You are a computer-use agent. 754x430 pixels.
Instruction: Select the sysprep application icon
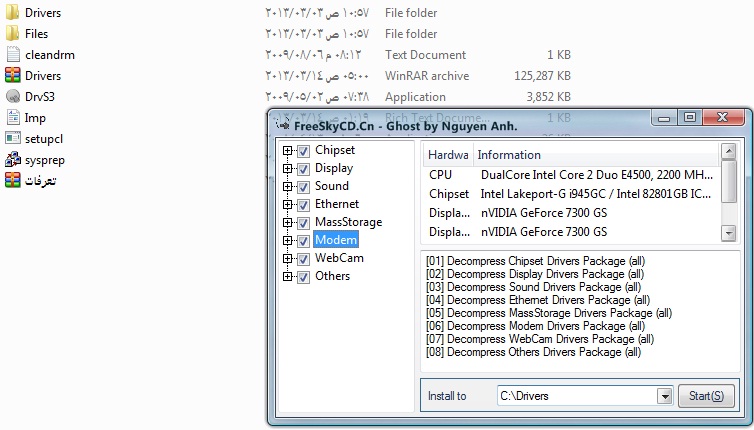pyautogui.click(x=13, y=159)
